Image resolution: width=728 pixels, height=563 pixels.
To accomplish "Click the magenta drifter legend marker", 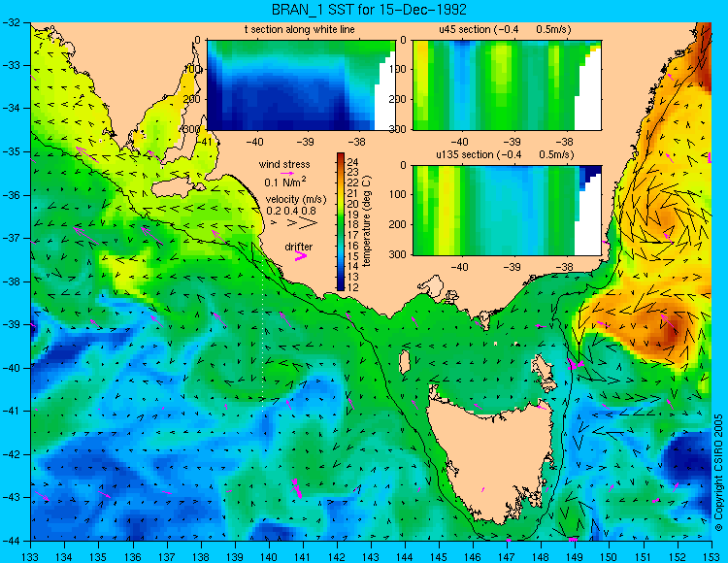I will pos(301,256).
